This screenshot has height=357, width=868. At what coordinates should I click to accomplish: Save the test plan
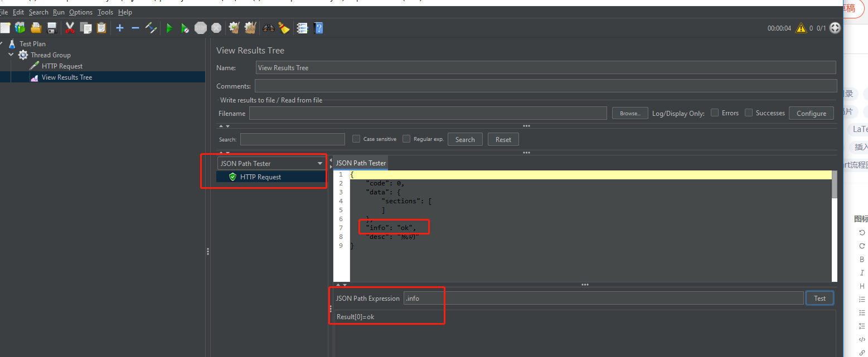[52, 28]
